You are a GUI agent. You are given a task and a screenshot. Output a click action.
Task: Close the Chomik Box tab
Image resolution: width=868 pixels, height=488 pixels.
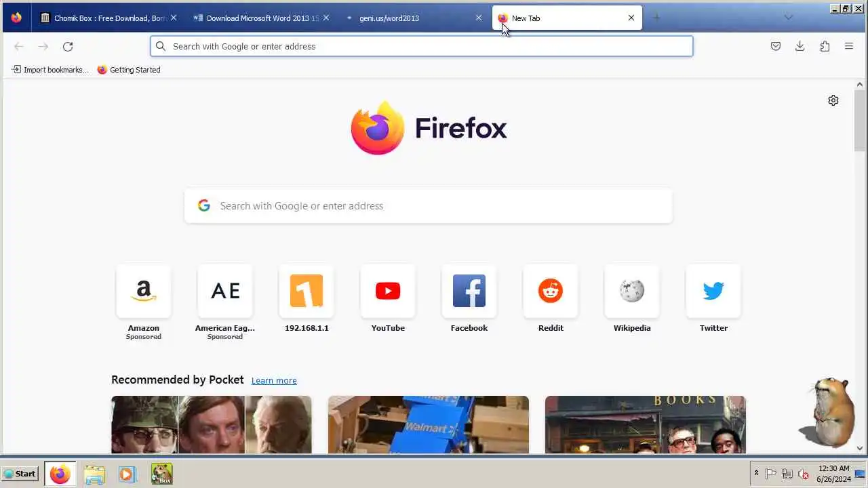(173, 18)
